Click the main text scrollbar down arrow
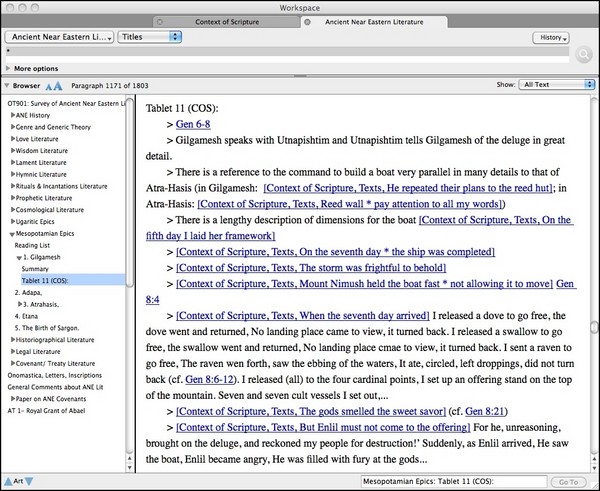600x491 pixels. (594, 468)
